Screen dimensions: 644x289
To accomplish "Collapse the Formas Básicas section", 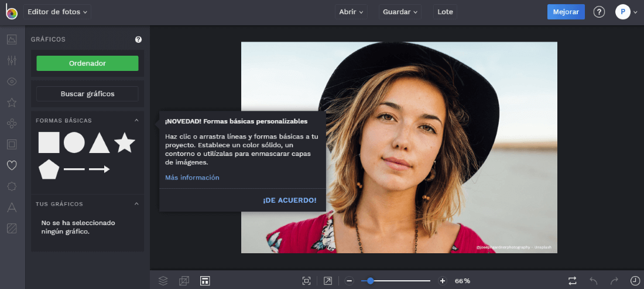I will (x=136, y=121).
